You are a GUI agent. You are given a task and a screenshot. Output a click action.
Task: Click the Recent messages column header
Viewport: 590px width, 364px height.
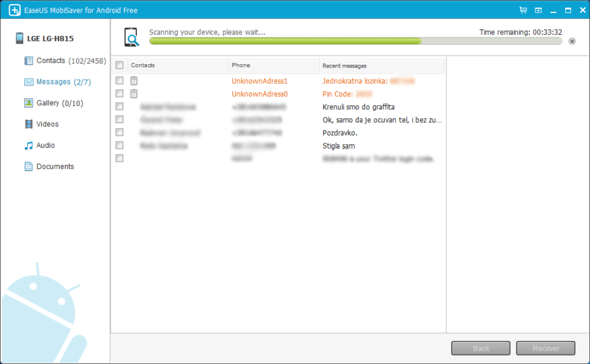pos(382,65)
